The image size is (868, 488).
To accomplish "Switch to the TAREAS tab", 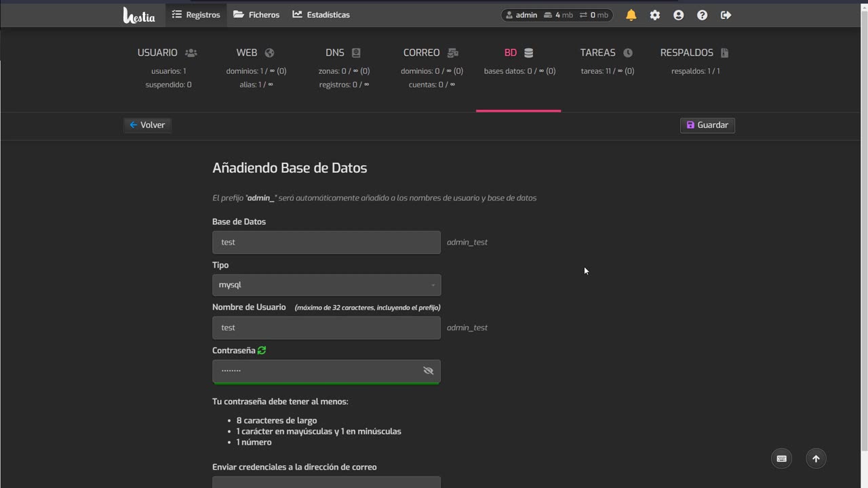I will 607,53.
